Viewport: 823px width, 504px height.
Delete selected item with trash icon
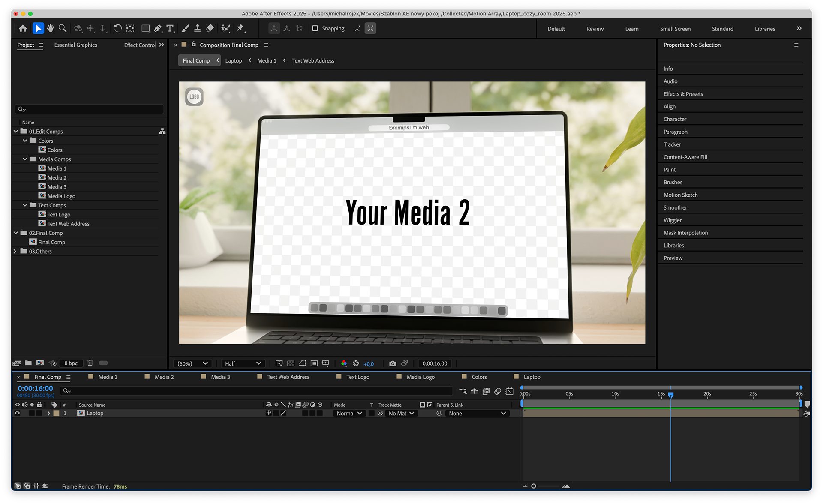[x=90, y=363]
